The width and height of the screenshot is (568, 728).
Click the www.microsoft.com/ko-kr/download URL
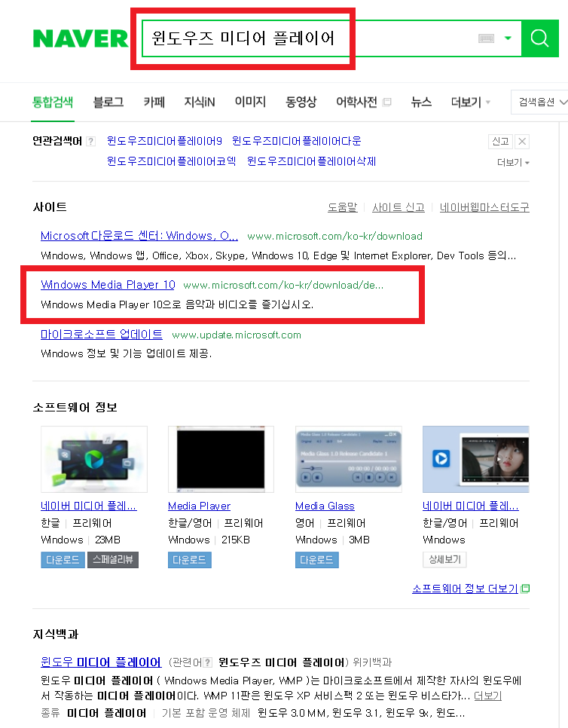[334, 236]
